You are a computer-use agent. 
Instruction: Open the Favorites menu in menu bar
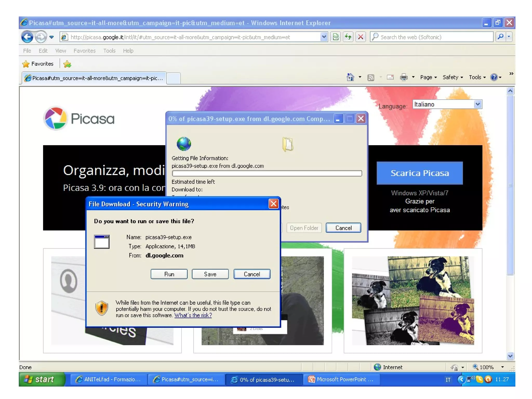point(84,51)
